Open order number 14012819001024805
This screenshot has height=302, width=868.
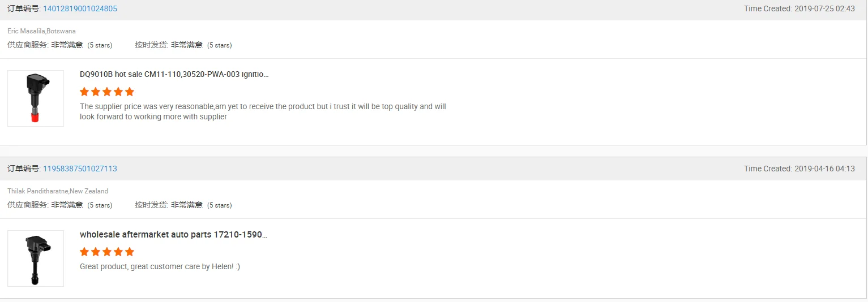click(80, 9)
